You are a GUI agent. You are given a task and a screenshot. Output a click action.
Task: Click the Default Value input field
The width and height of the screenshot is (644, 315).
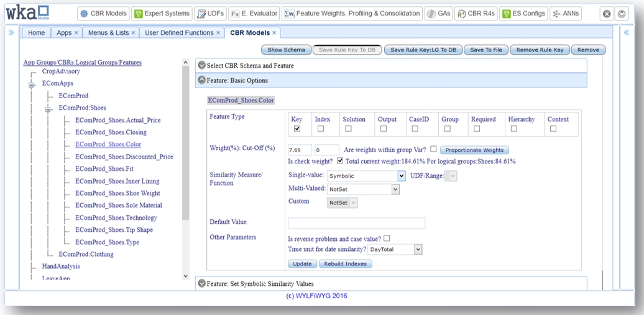[x=356, y=222]
